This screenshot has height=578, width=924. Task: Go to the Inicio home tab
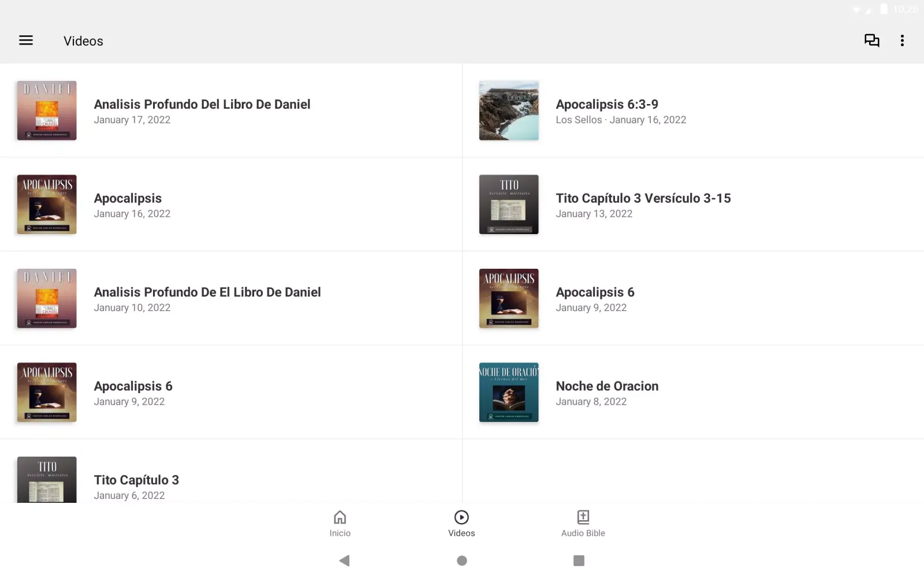tap(340, 524)
